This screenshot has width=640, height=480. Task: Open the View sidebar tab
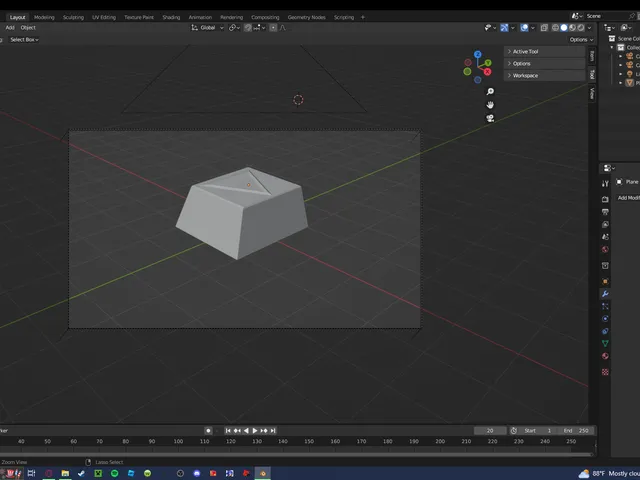(x=592, y=93)
